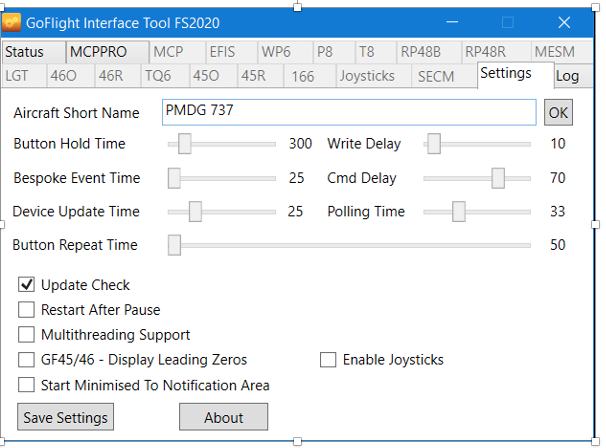Image resolution: width=606 pixels, height=448 pixels.
Task: Check Start Minimised To Notification Area
Action: [x=27, y=385]
